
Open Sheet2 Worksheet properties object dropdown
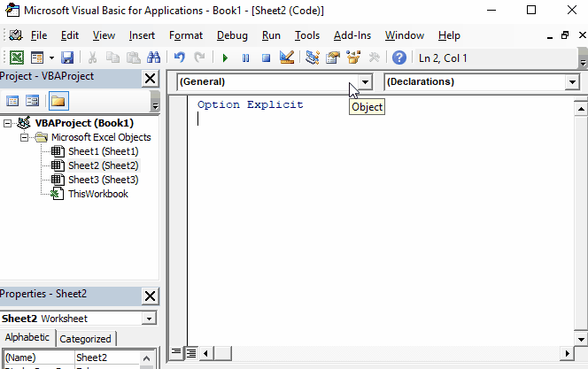tap(149, 319)
